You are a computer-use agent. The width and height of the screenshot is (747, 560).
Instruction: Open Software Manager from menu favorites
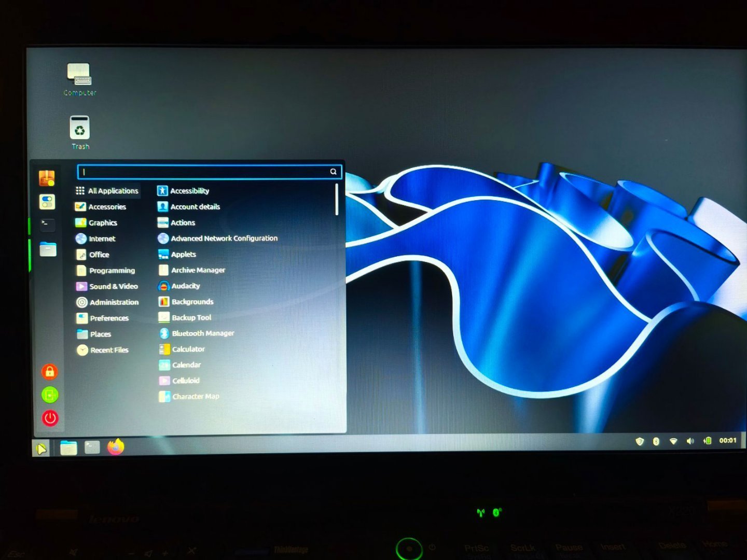coord(47,178)
